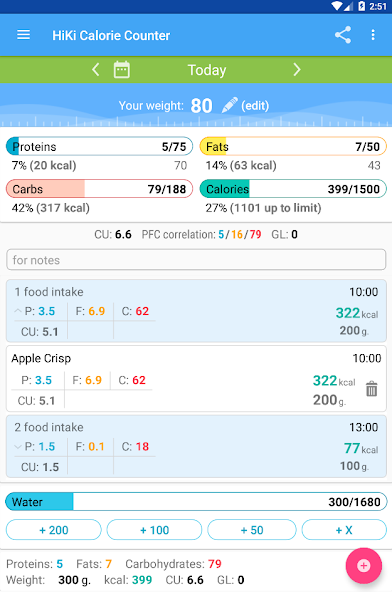This screenshot has width=392, height=592.
Task: Open the three-dot overflow menu
Action: click(x=373, y=35)
